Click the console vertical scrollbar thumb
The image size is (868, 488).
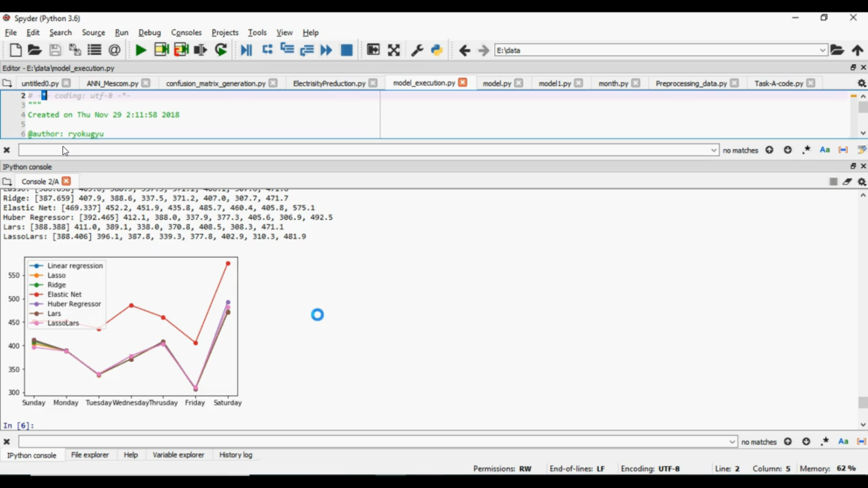click(x=863, y=402)
